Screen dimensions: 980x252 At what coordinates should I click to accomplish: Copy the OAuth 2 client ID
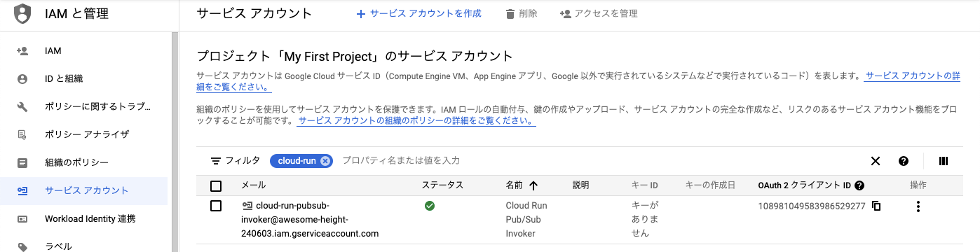pos(876,206)
